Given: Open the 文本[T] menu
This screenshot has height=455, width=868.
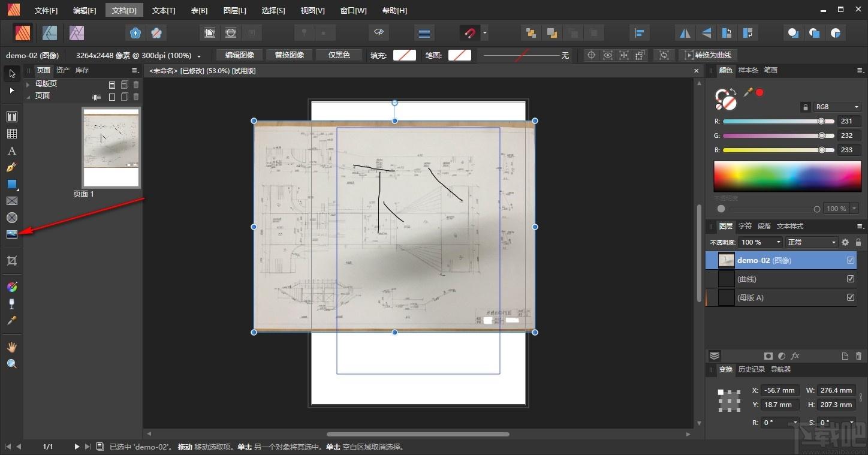Looking at the screenshot, I should [164, 10].
